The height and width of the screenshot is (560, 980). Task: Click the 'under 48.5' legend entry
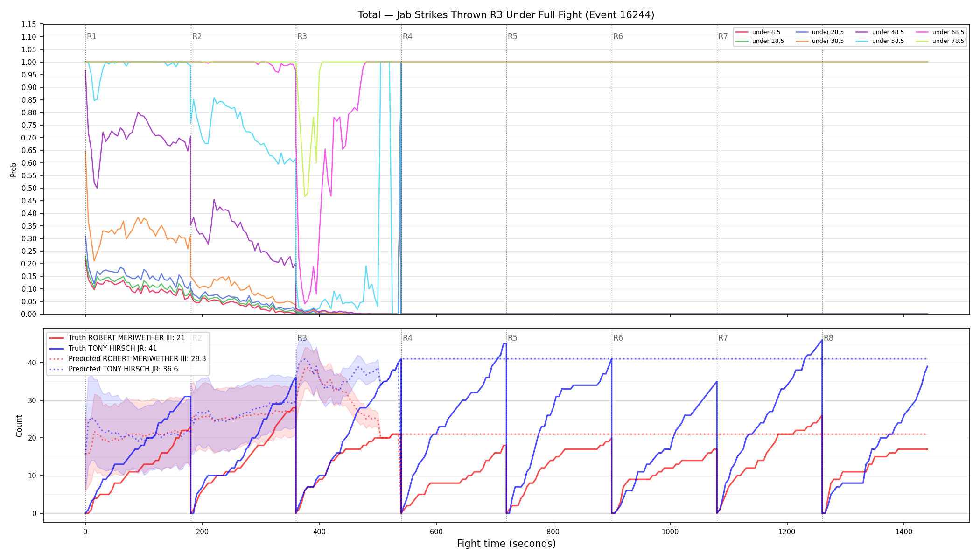(x=880, y=32)
